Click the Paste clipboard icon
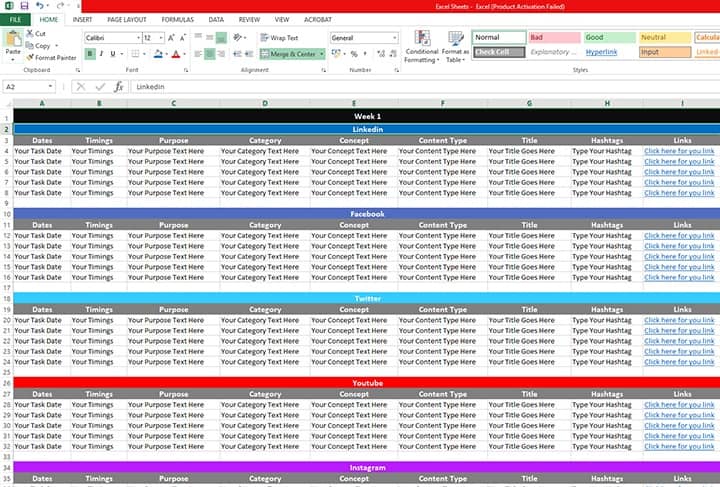This screenshot has width=720, height=487. point(12,40)
